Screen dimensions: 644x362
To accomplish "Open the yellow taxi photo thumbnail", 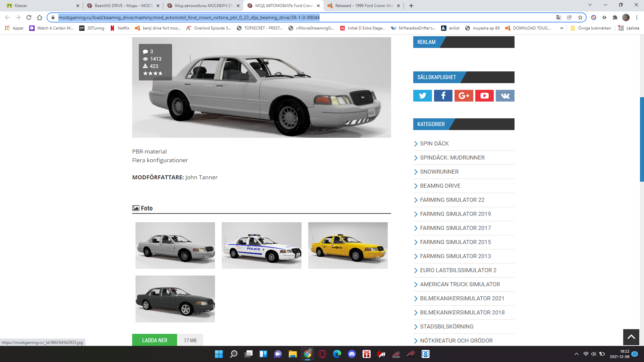I will click(348, 245).
